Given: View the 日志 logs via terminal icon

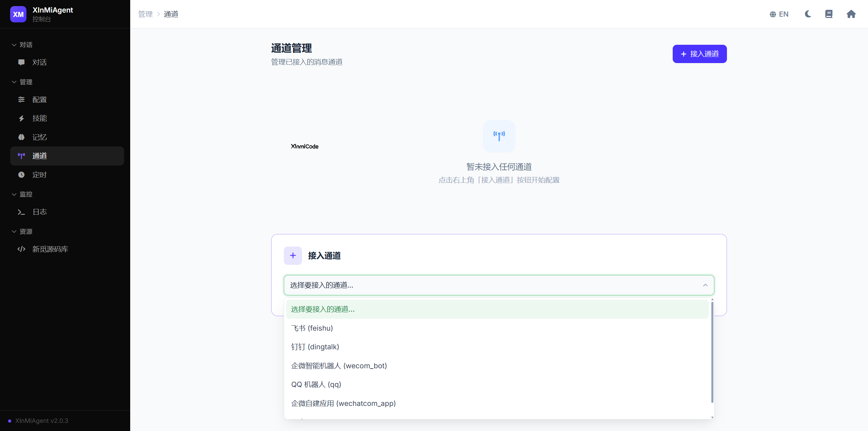Looking at the screenshot, I should [x=21, y=212].
